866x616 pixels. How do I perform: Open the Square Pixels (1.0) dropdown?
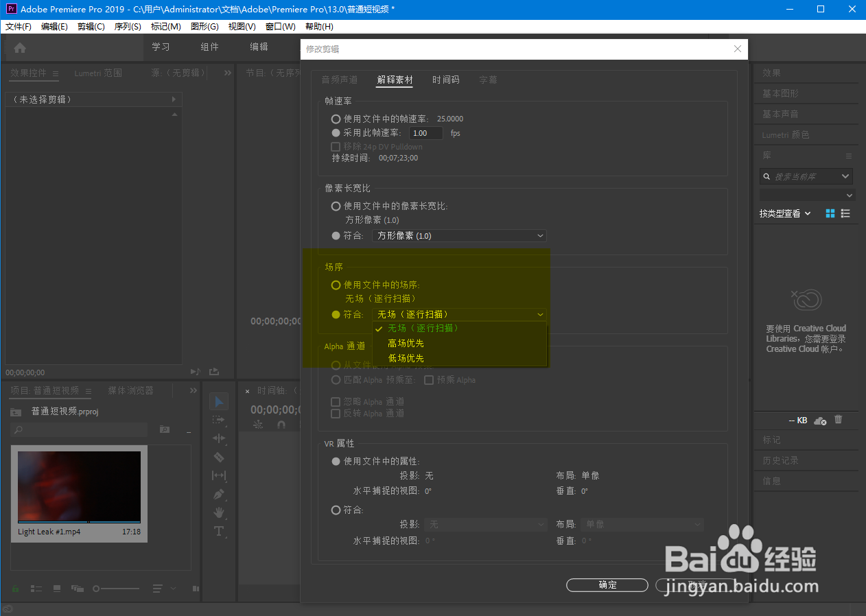pyautogui.click(x=459, y=235)
